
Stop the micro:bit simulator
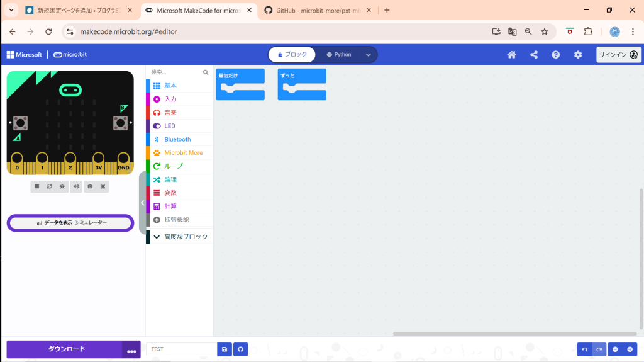pos(37,186)
